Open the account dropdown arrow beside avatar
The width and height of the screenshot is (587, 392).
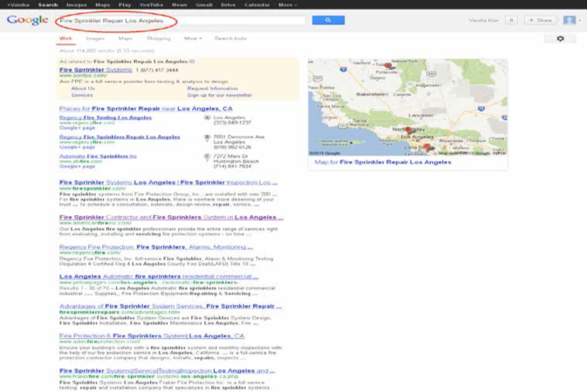pyautogui.click(x=579, y=21)
